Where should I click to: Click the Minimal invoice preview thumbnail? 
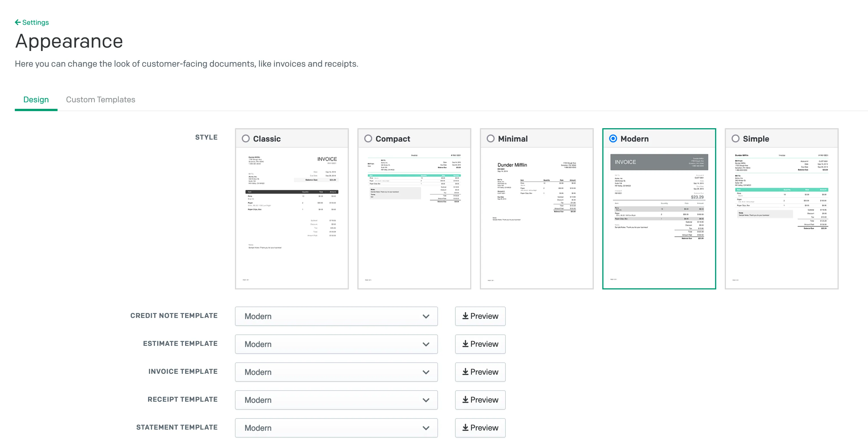point(537,218)
